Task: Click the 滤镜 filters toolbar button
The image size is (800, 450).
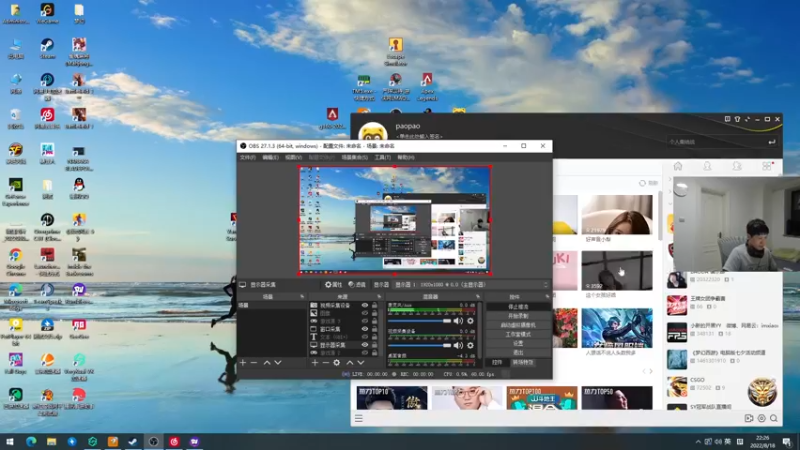Action: tap(357, 285)
